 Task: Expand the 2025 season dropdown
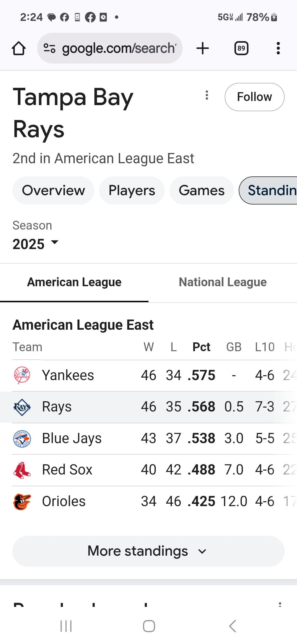36,244
